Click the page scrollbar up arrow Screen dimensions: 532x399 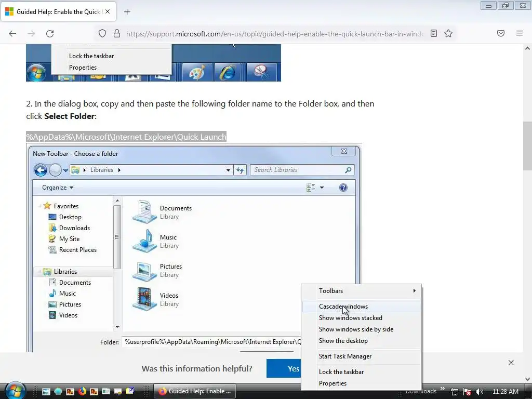(527, 48)
